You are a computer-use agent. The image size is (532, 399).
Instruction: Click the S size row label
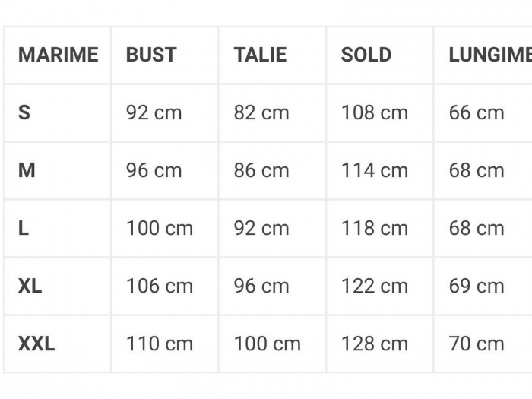(x=24, y=112)
